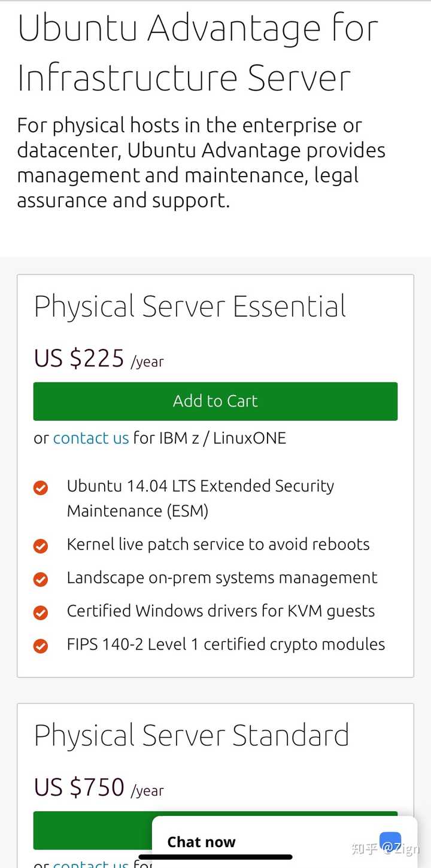
Task: Click the checkmark icon beside certified Windows drivers
Action: coord(41,612)
